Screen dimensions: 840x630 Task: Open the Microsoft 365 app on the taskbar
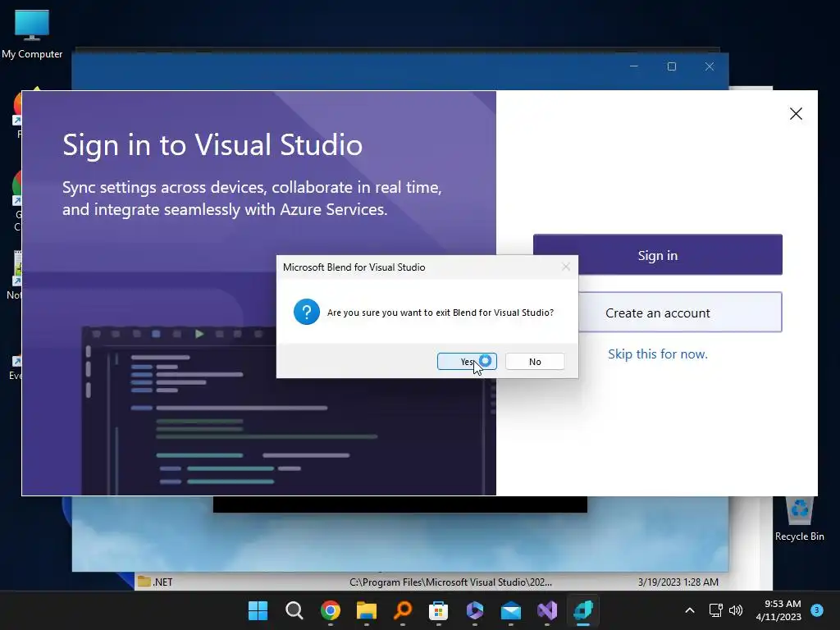click(475, 610)
